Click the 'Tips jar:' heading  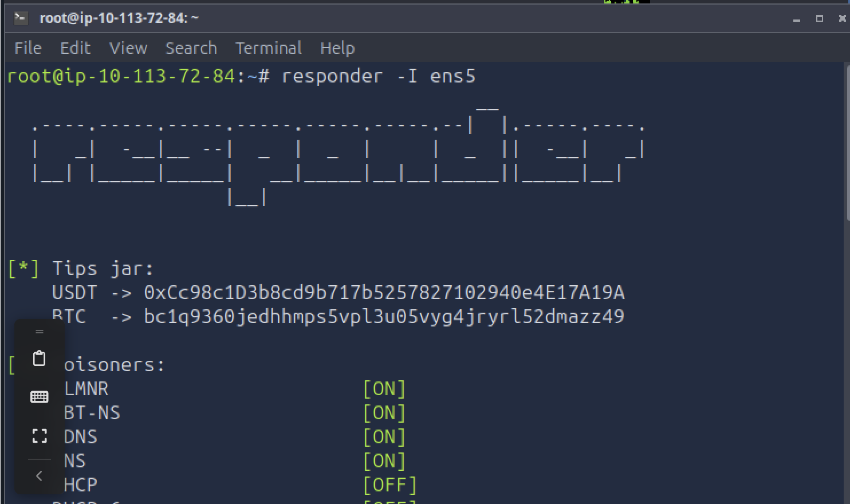click(103, 269)
